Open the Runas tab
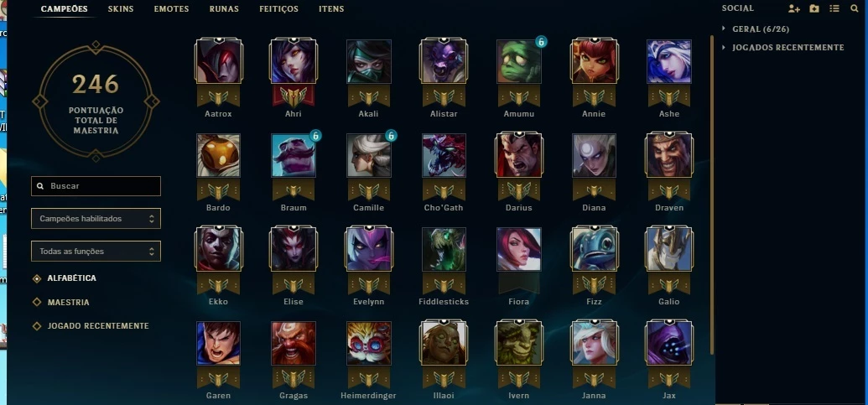868x405 pixels. point(224,9)
